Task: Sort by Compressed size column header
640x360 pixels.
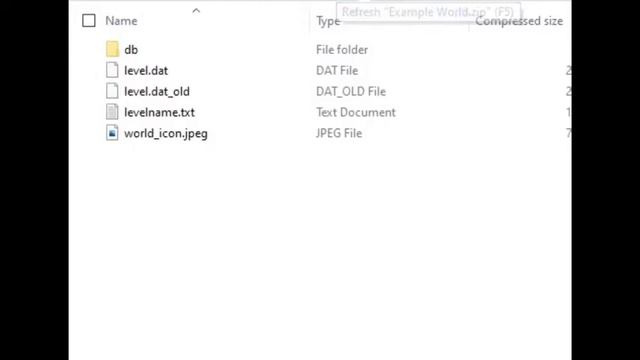Action: coord(519,21)
